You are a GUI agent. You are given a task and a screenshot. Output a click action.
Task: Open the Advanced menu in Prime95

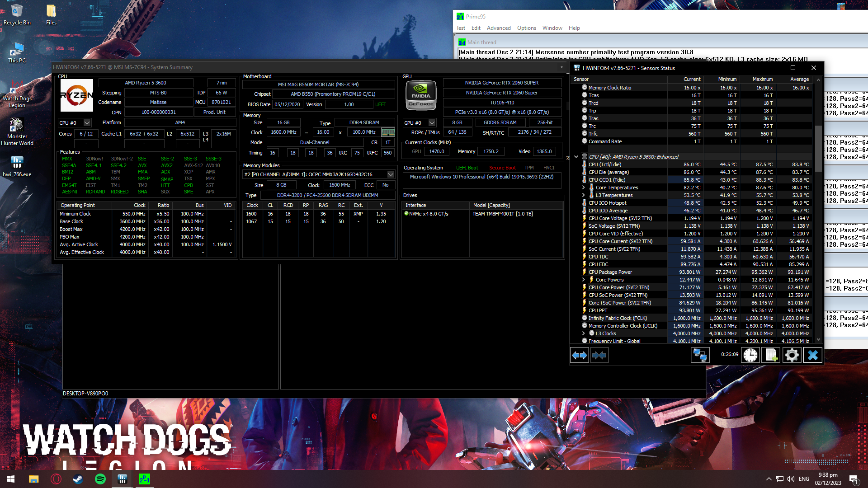[499, 28]
